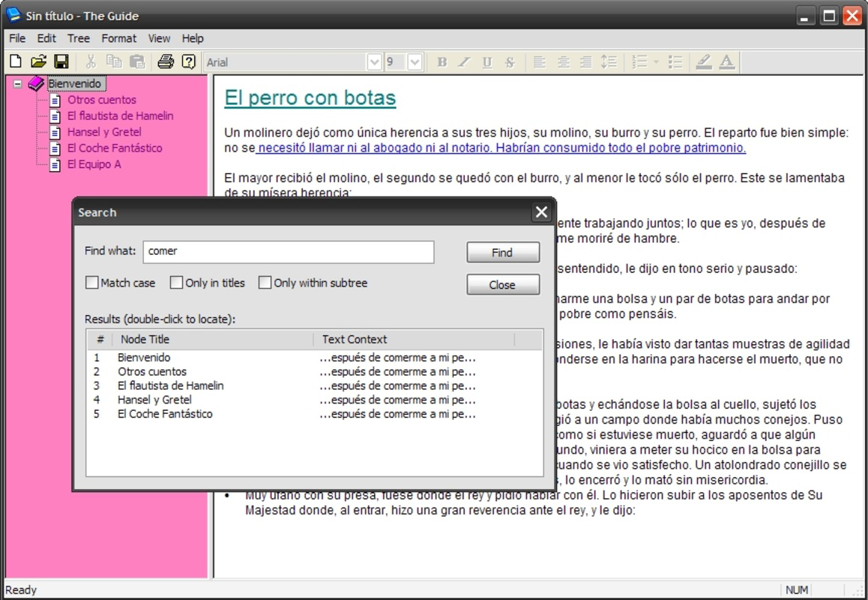Screen dimensions: 868x600
Task: Click the Close button in Search dialog
Action: 503,285
